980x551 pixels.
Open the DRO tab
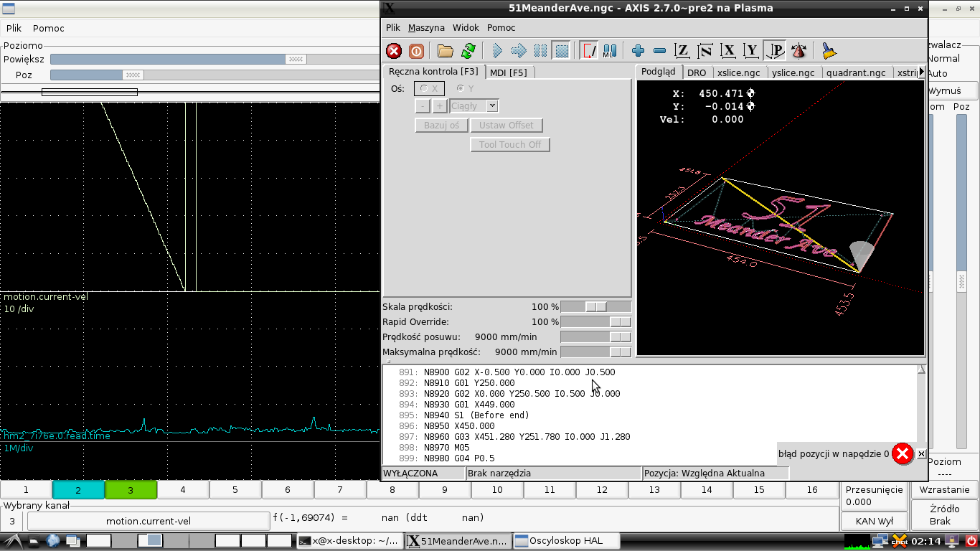pos(696,72)
